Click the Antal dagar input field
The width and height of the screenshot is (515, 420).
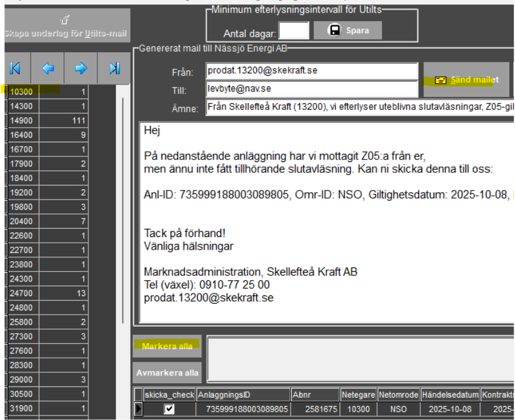(x=294, y=30)
